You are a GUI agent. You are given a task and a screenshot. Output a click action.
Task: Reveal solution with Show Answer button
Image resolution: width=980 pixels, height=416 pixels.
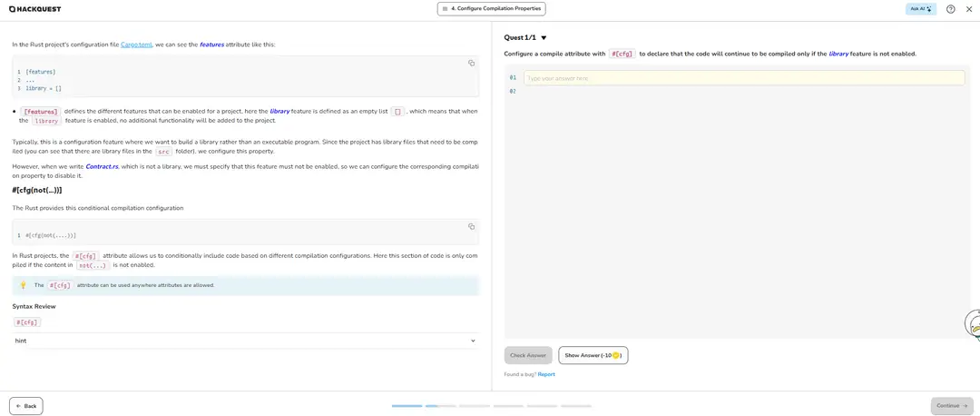click(x=593, y=355)
